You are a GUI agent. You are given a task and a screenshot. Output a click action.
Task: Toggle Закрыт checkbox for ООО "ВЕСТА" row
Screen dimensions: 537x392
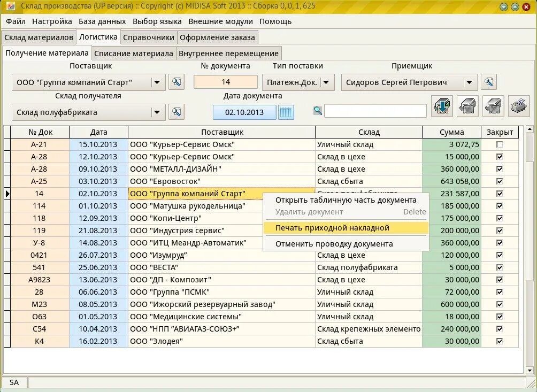point(500,267)
